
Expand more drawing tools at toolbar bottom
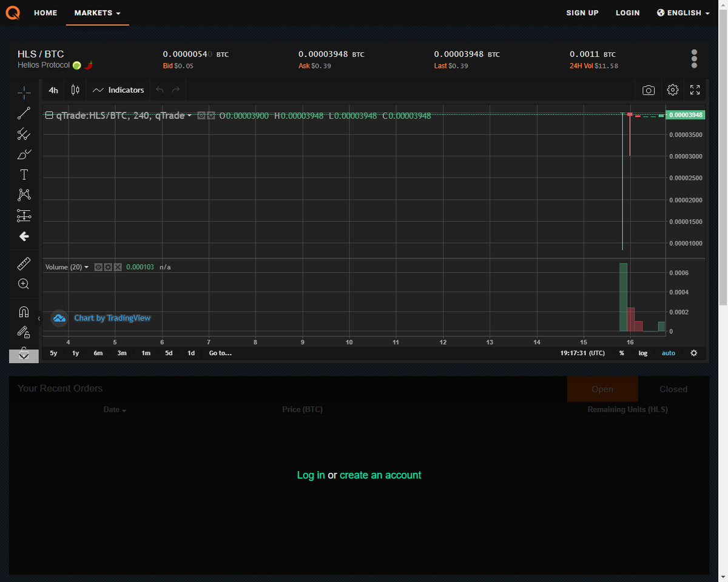24,356
